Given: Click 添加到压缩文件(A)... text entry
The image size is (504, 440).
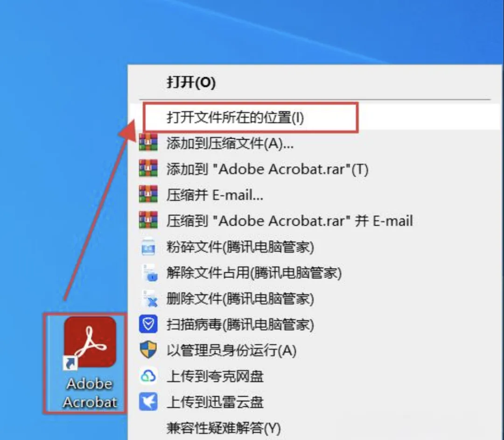Looking at the screenshot, I should click(x=230, y=143).
